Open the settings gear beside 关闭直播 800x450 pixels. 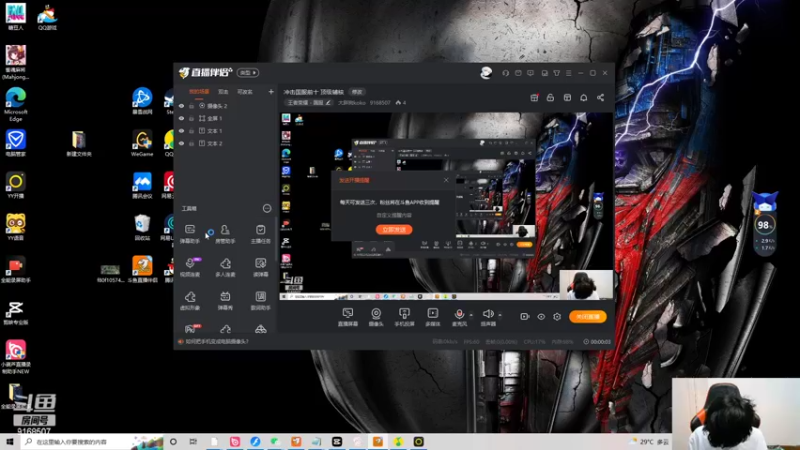tap(557, 317)
